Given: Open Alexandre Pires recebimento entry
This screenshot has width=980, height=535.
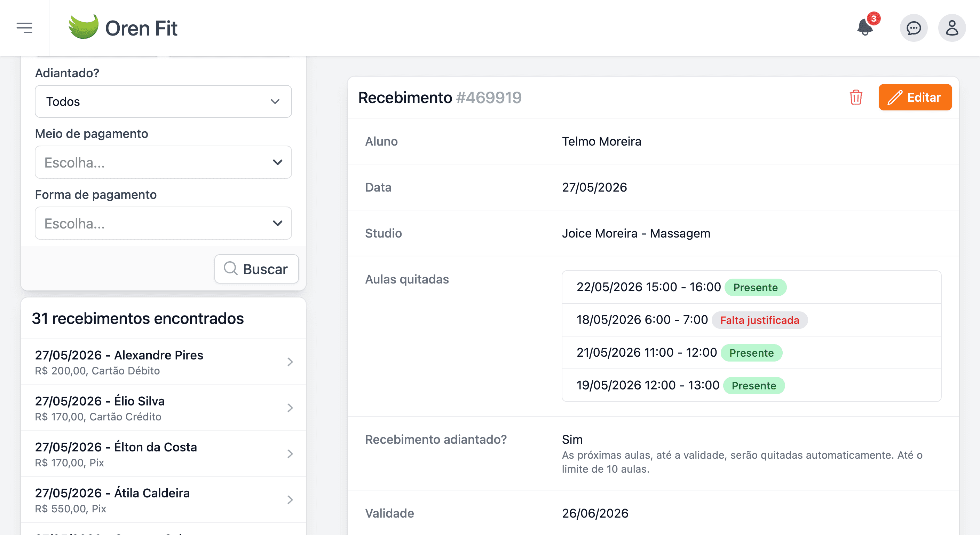Looking at the screenshot, I should pyautogui.click(x=163, y=362).
